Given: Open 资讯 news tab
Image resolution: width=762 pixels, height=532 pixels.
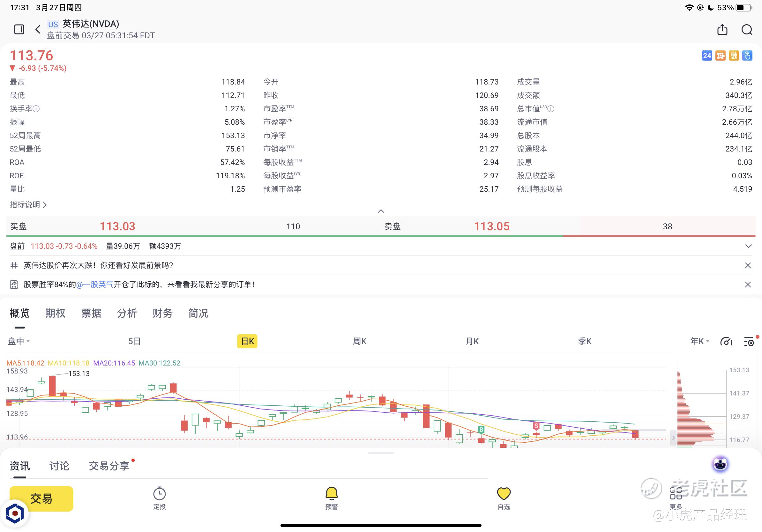Looking at the screenshot, I should coord(19,466).
